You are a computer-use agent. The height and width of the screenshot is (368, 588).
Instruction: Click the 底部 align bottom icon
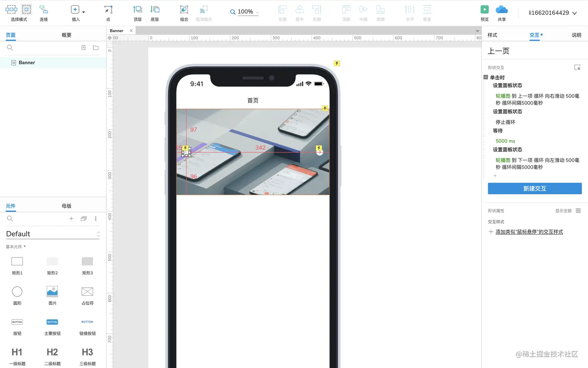point(380,10)
